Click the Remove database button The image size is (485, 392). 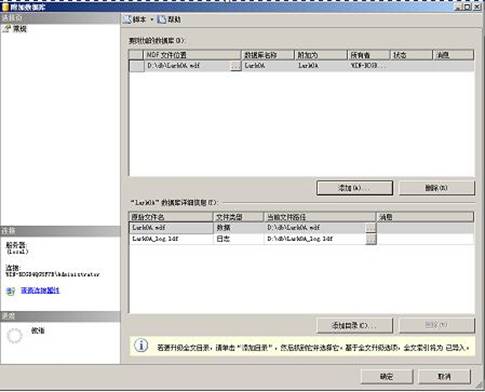[437, 188]
